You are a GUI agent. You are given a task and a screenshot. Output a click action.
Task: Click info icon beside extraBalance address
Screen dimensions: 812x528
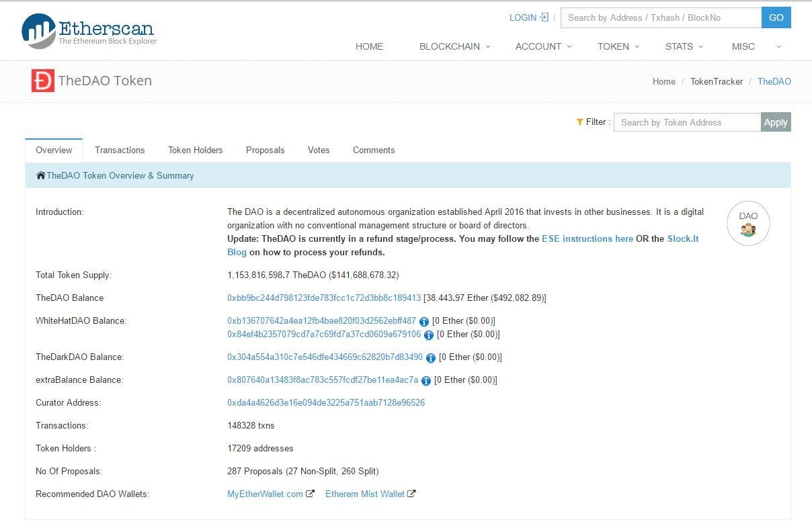[x=426, y=381]
